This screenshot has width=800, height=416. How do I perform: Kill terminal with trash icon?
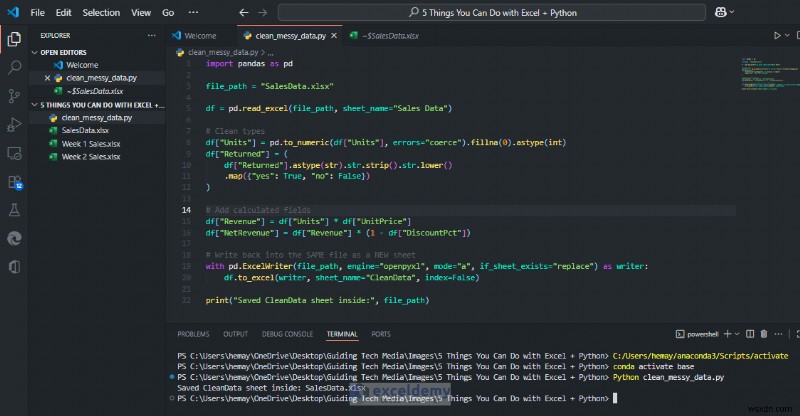(764, 334)
